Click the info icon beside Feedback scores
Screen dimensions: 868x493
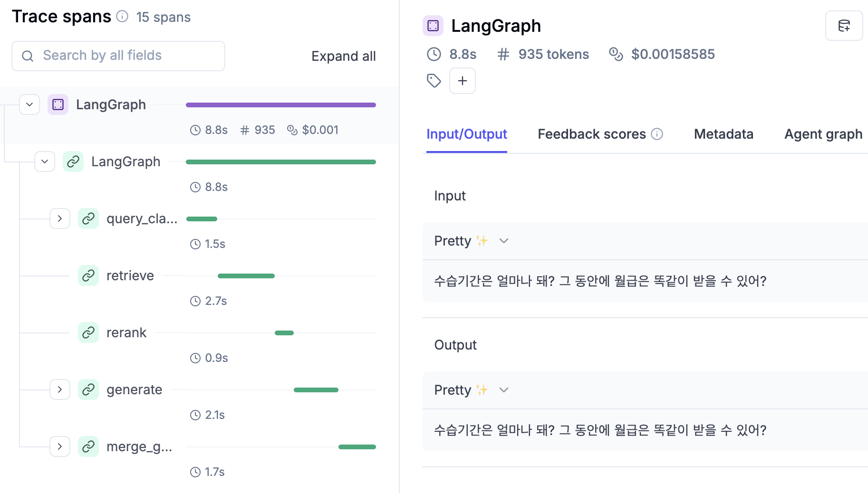[657, 134]
